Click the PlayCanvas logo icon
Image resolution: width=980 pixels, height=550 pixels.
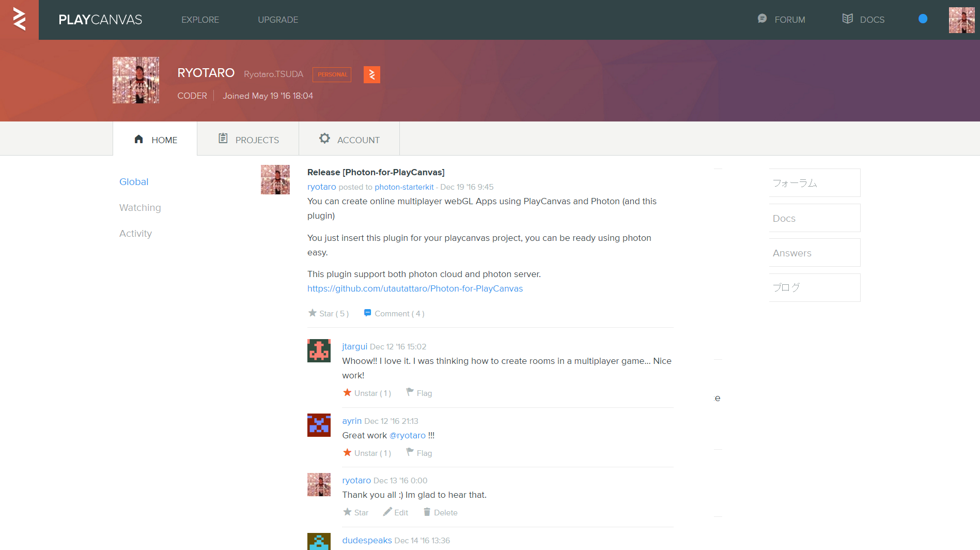click(19, 20)
